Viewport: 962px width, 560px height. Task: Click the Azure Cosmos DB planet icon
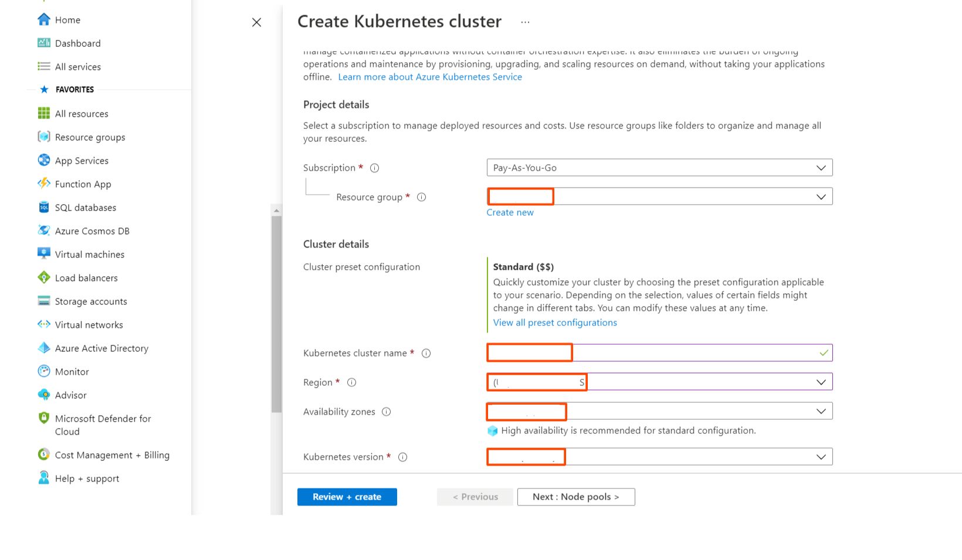click(x=44, y=230)
